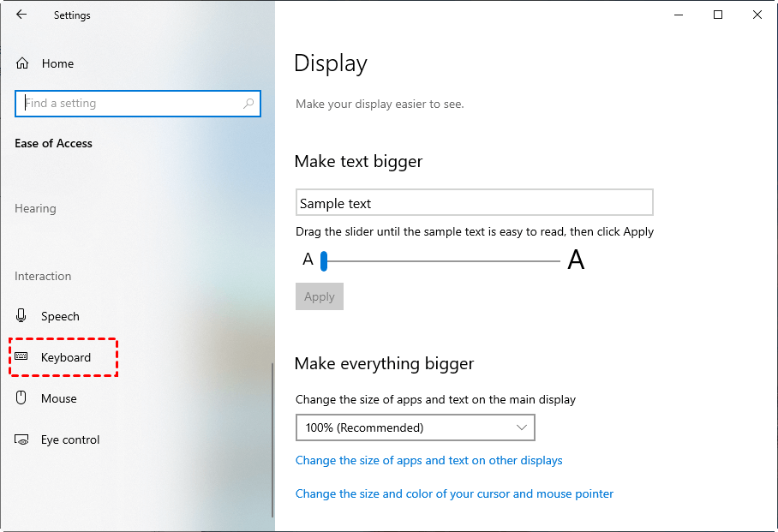Click the small A slider label
Viewport: 778px width, 532px height.
pyautogui.click(x=308, y=259)
